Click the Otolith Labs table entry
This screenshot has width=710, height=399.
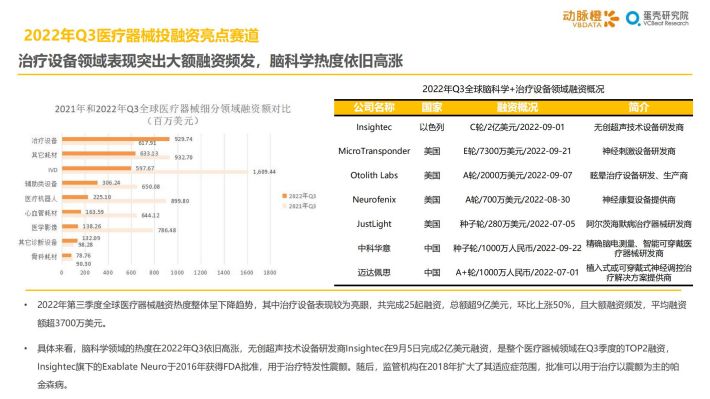[374, 175]
